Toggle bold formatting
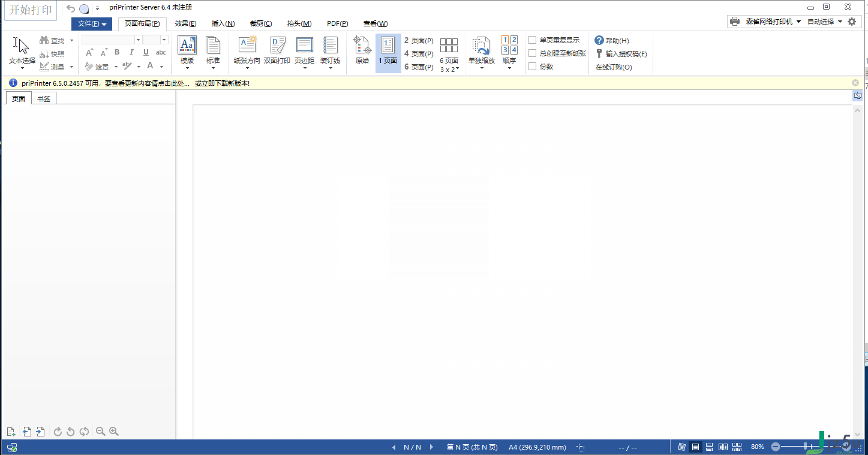868x455 pixels. tap(117, 53)
